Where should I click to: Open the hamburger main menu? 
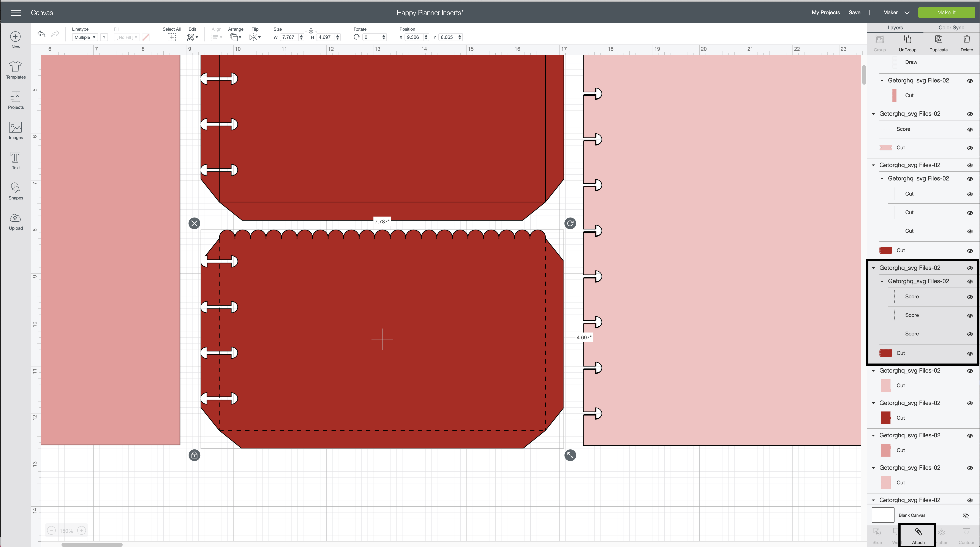point(16,13)
